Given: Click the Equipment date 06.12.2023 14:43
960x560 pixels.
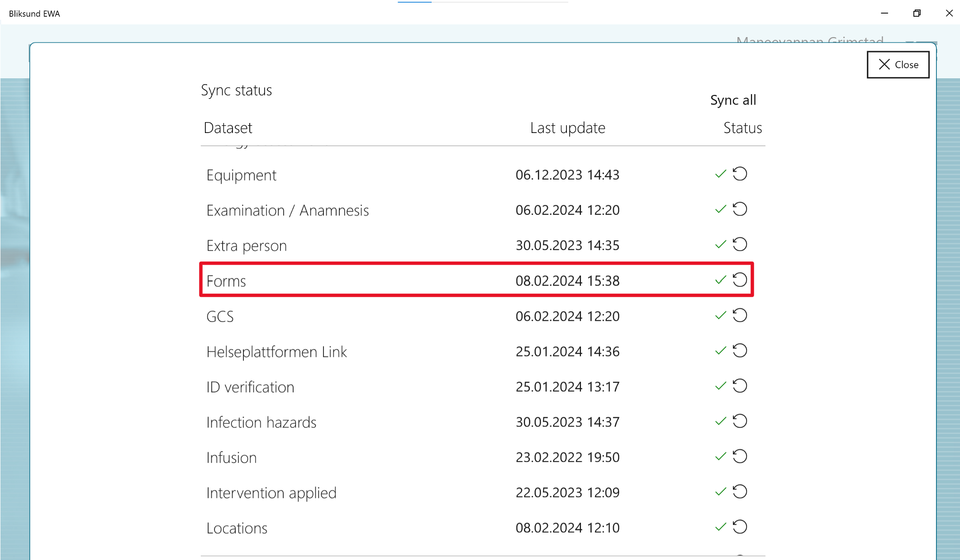Looking at the screenshot, I should (567, 175).
